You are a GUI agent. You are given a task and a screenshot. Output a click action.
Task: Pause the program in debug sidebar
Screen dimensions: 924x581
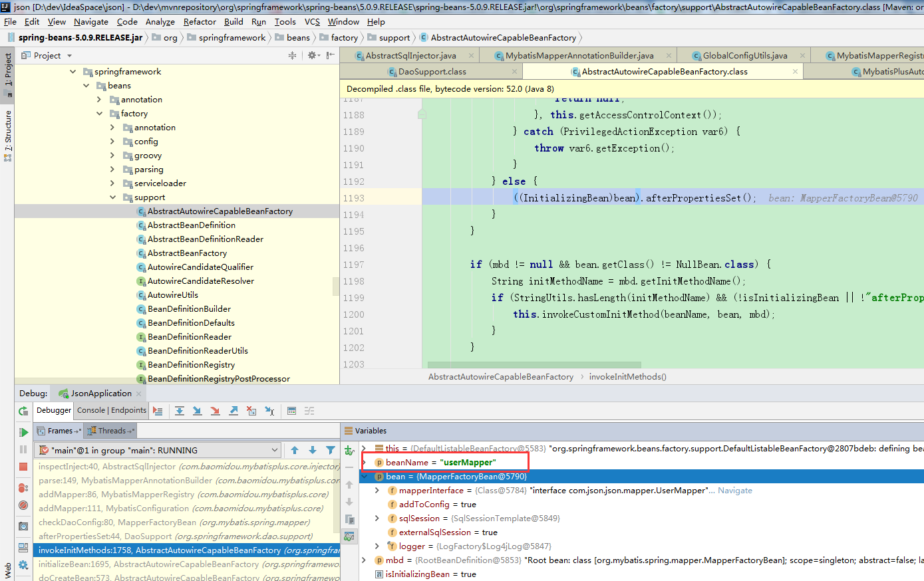pyautogui.click(x=23, y=449)
